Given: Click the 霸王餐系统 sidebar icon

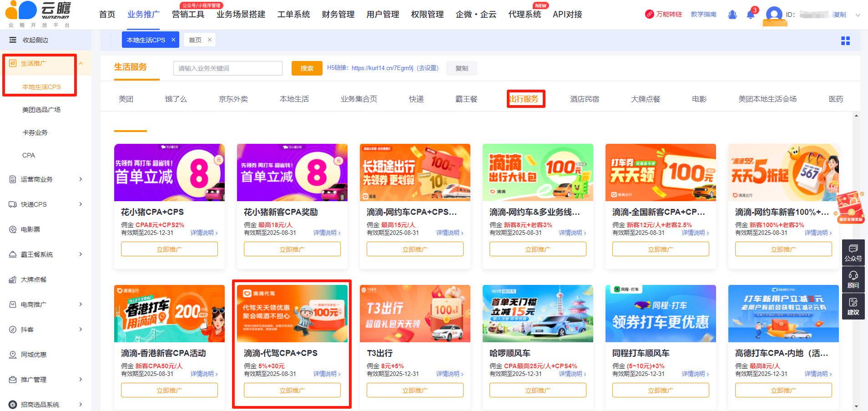Looking at the screenshot, I should [x=13, y=254].
